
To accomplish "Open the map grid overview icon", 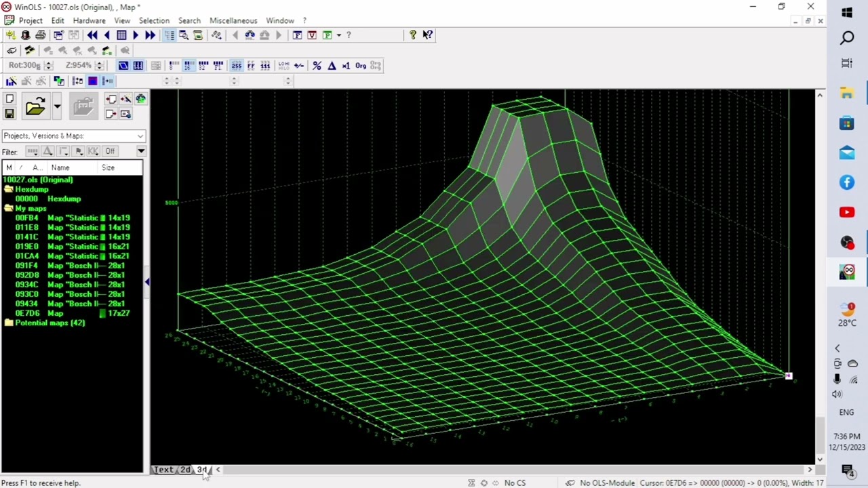I will pyautogui.click(x=121, y=35).
